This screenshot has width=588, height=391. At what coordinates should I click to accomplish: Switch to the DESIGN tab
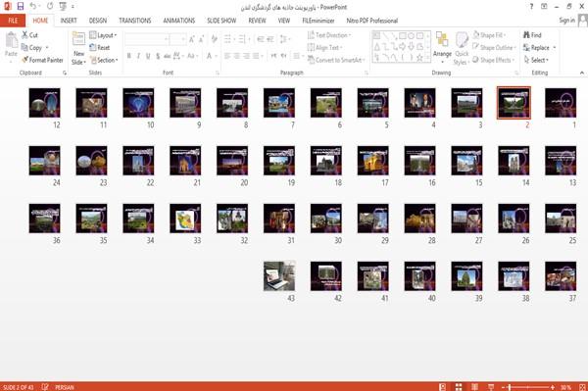pos(98,21)
